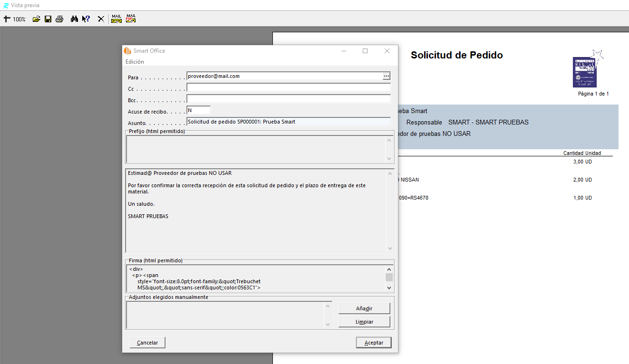Click the Asunto subject field
This screenshot has height=364, width=629.
tap(288, 122)
